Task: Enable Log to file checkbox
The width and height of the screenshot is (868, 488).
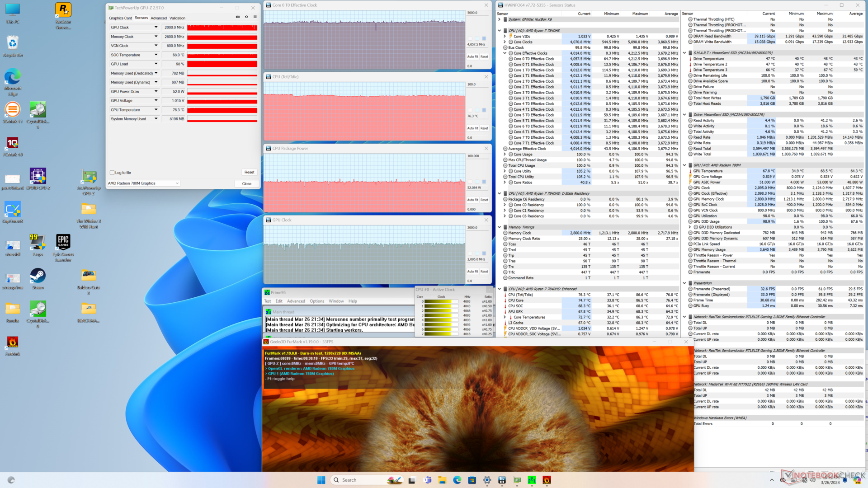Action: pyautogui.click(x=112, y=173)
